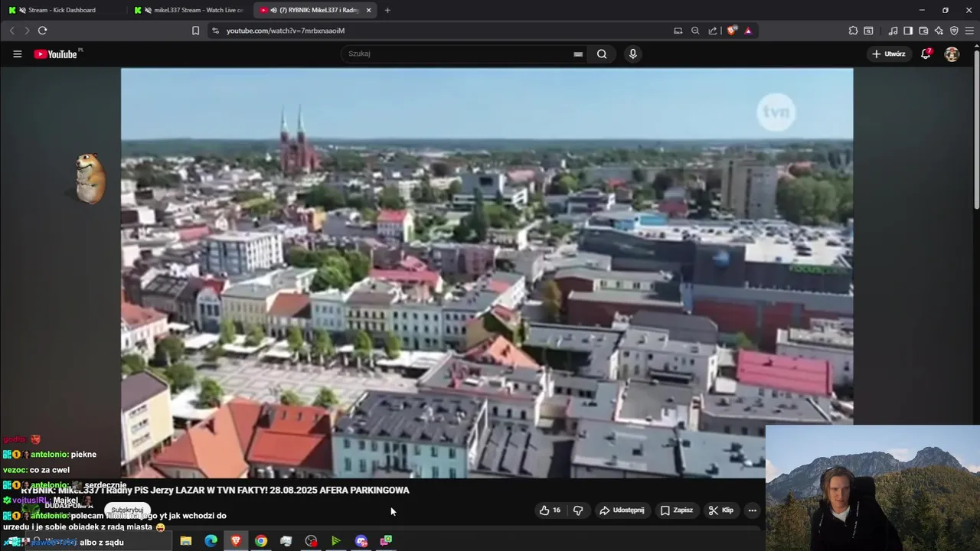980x551 pixels.
Task: Open Brave Wallet icon
Action: click(923, 31)
